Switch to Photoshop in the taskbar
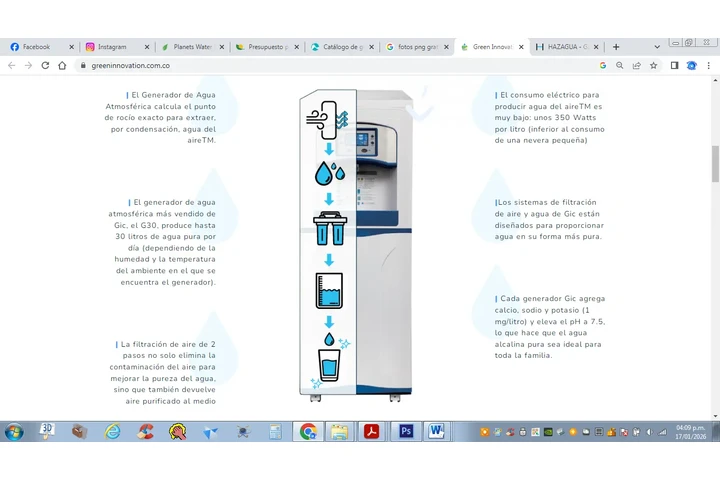This screenshot has width=720, height=480. tap(405, 431)
